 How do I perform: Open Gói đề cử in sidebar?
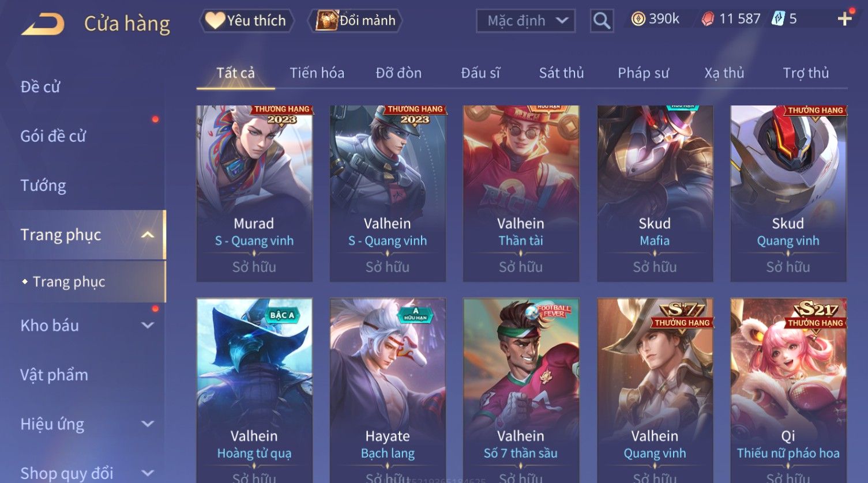pyautogui.click(x=53, y=136)
